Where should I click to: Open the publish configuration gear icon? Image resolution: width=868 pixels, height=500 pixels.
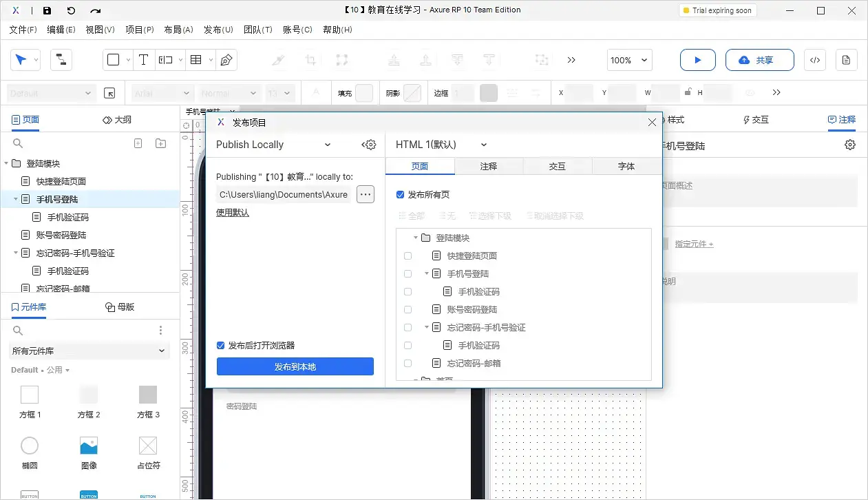[x=369, y=145]
